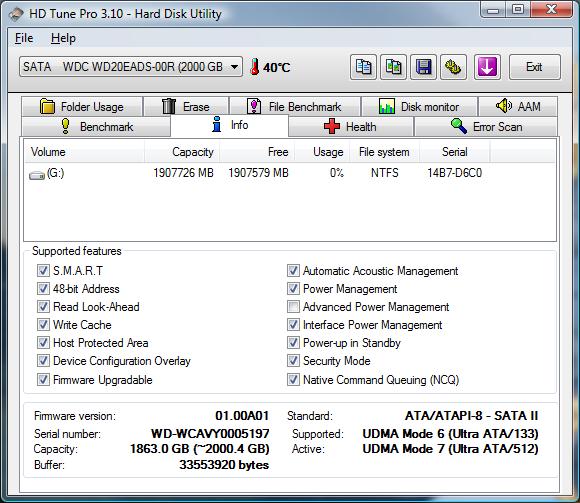Click the HD Tune title bar app icon
The width and height of the screenshot is (580, 503).
(x=16, y=14)
